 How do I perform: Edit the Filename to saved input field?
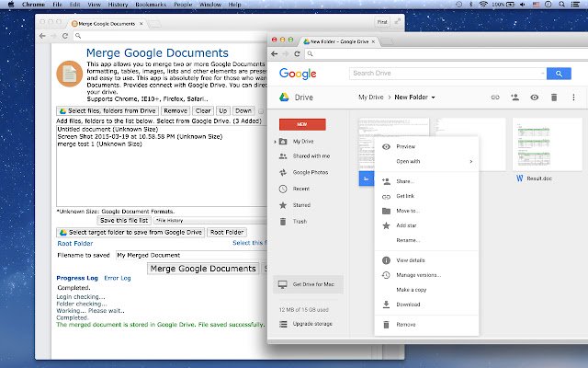pyautogui.click(x=191, y=255)
